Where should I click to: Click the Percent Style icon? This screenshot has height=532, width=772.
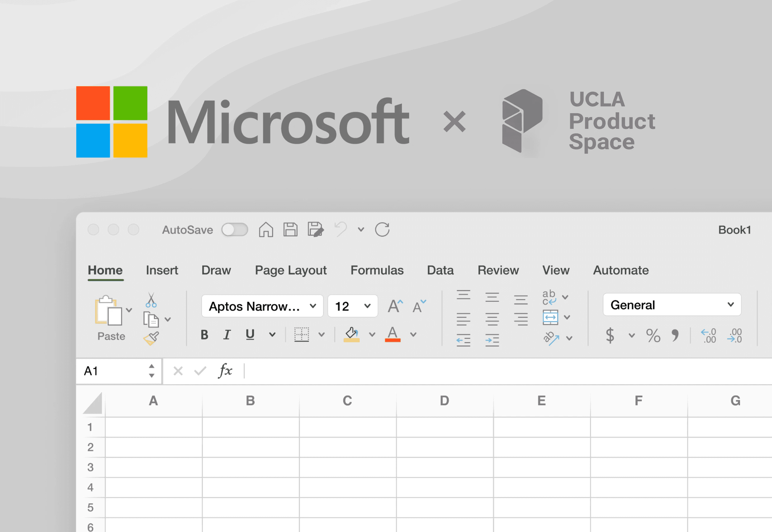click(653, 335)
